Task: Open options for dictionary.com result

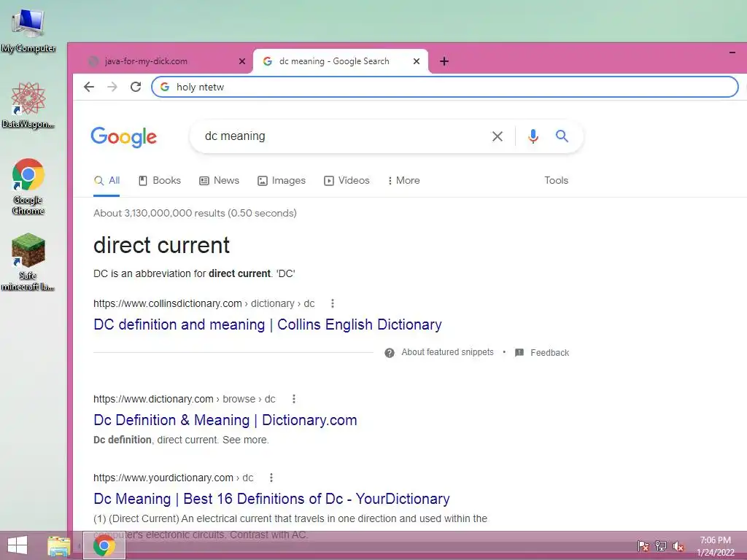Action: [x=294, y=399]
